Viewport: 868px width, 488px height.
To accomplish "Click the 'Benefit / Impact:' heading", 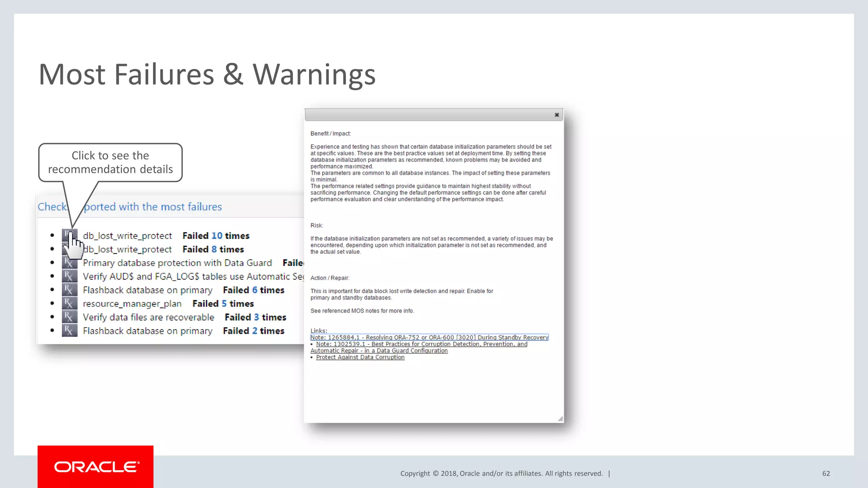I will (331, 133).
